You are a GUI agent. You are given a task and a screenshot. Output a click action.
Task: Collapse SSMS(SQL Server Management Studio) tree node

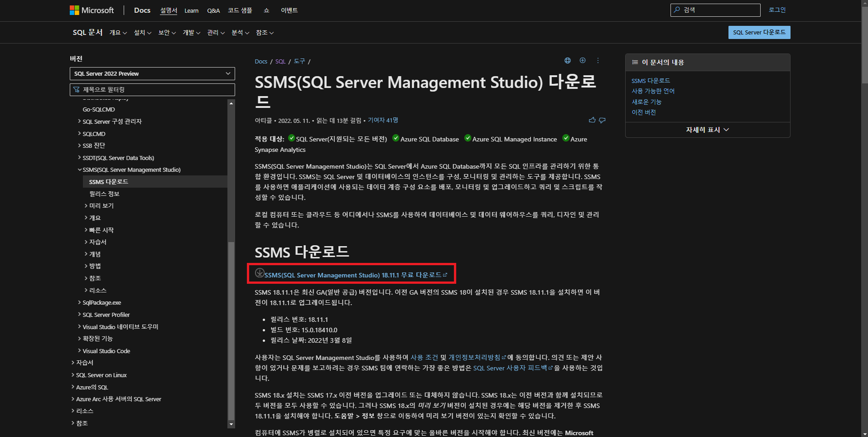(80, 170)
